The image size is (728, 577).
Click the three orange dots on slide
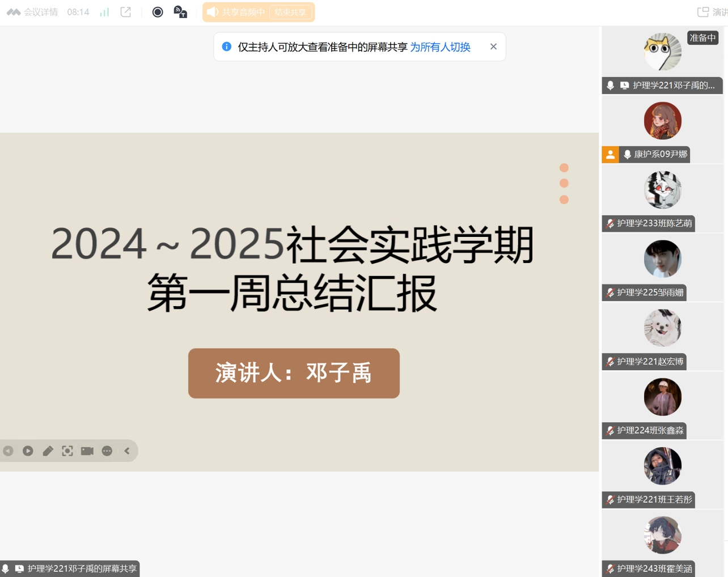(564, 183)
